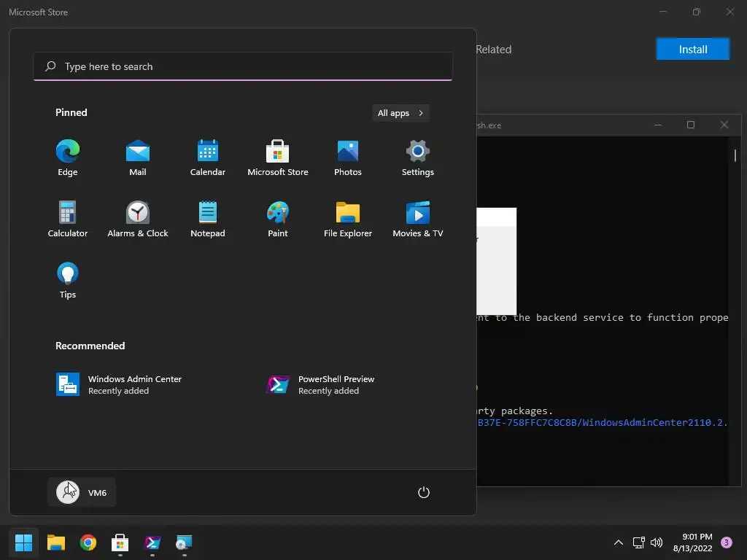Open Edge from the pinned apps

pos(68,157)
